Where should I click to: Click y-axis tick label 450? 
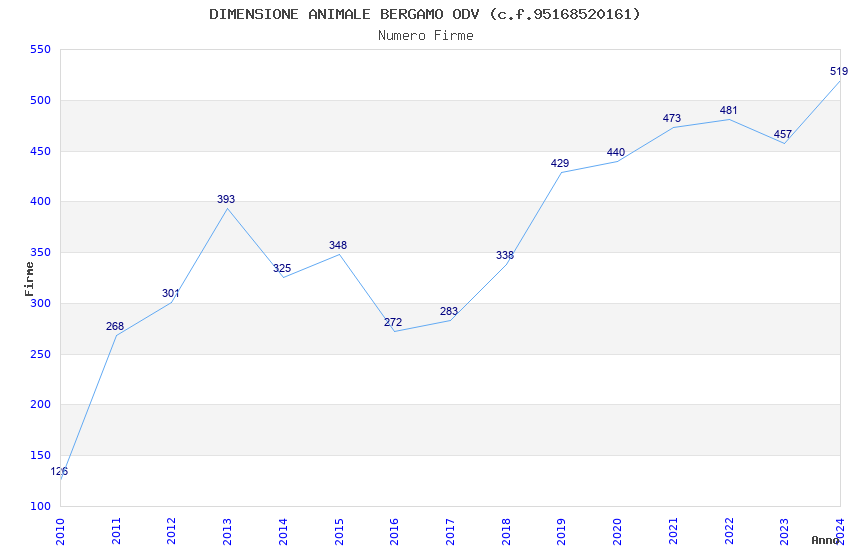pyautogui.click(x=40, y=151)
